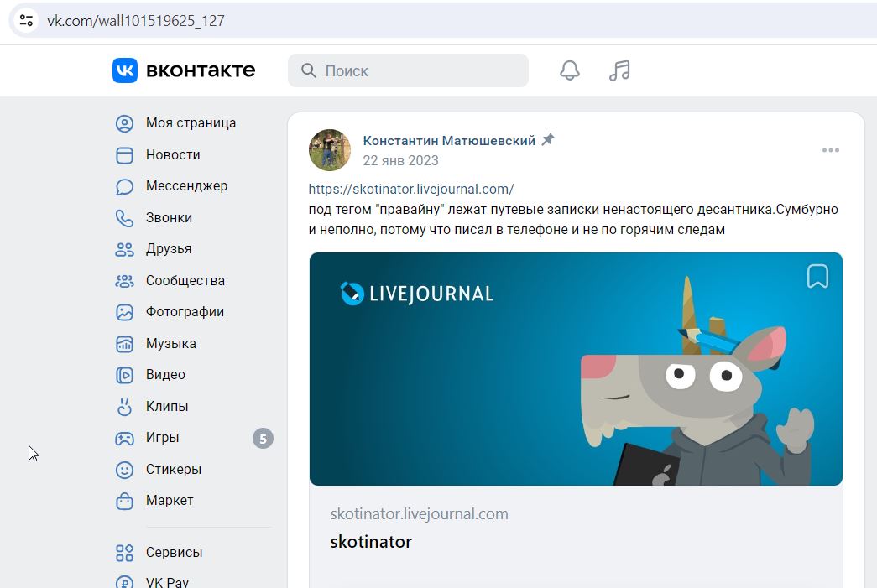This screenshot has height=588, width=877.
Task: Open the LiveJournal preview image
Action: tap(576, 369)
